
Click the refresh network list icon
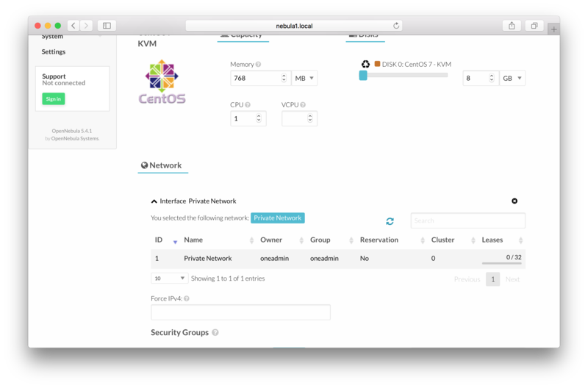(x=390, y=221)
